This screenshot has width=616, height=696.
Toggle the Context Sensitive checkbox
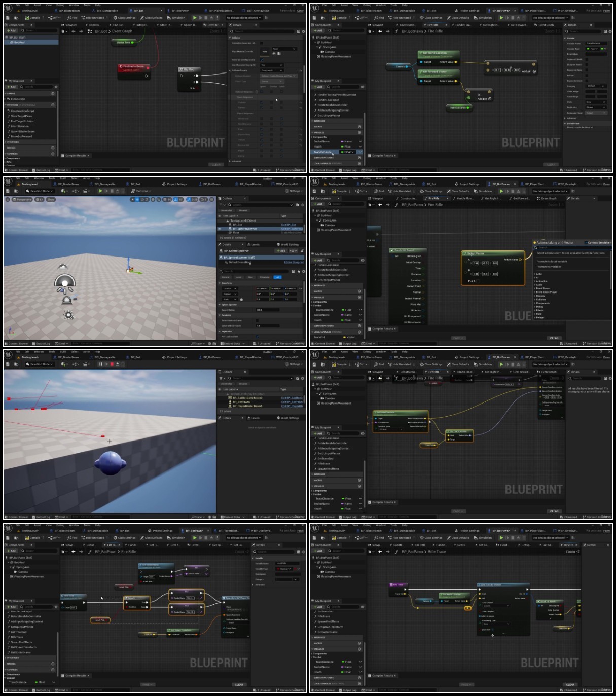586,242
